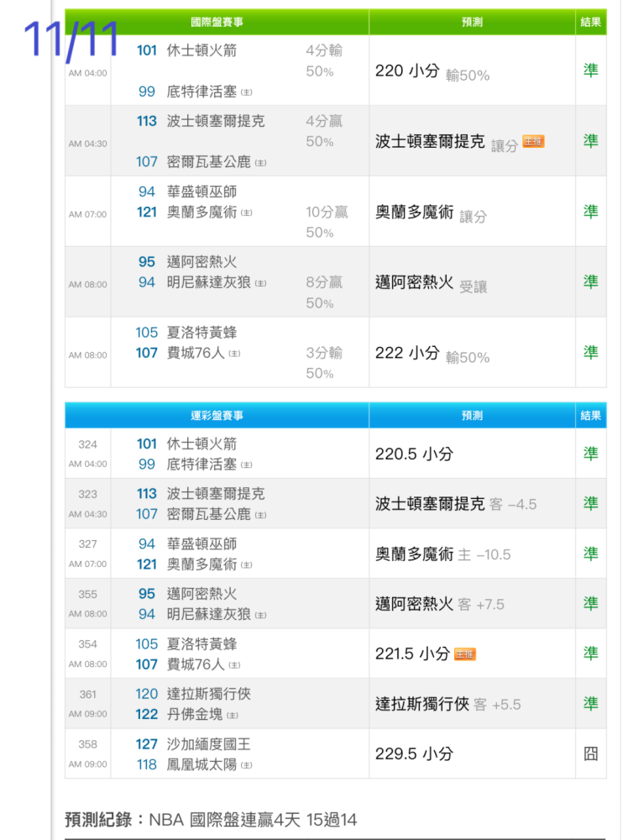
Task: Click the 3分輸 50% odds text
Action: tap(324, 363)
